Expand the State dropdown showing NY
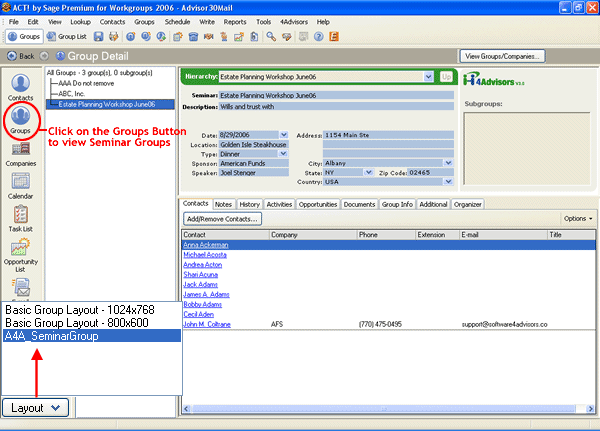Image resolution: width=600 pixels, height=431 pixels. (368, 173)
